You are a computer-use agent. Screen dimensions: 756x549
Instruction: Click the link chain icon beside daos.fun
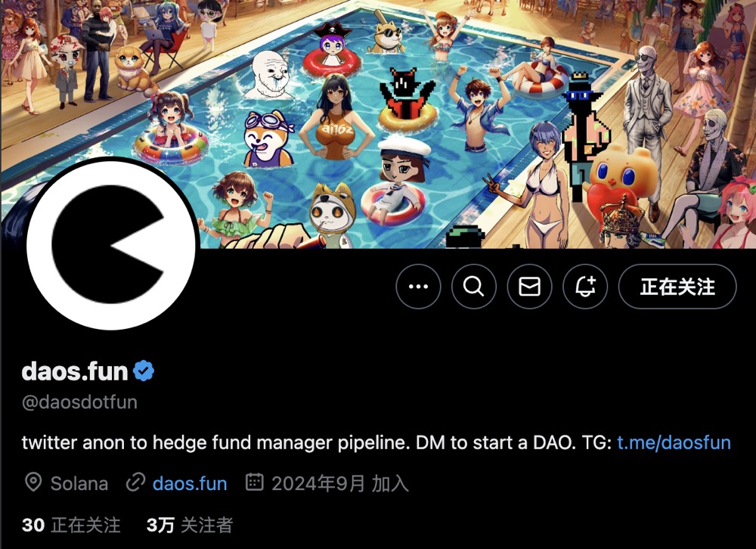coord(135,482)
